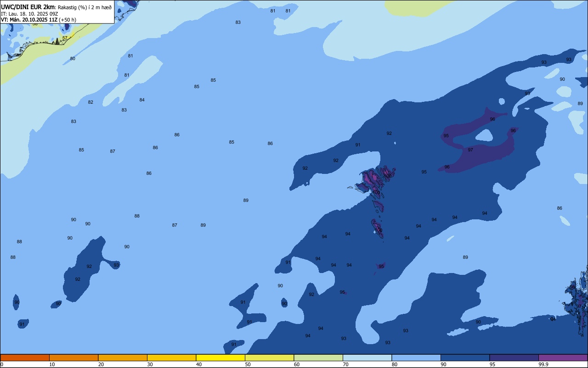Viewport: 588px width, 368px height.
Task: Click the '70' legend tick label
Action: 345,364
